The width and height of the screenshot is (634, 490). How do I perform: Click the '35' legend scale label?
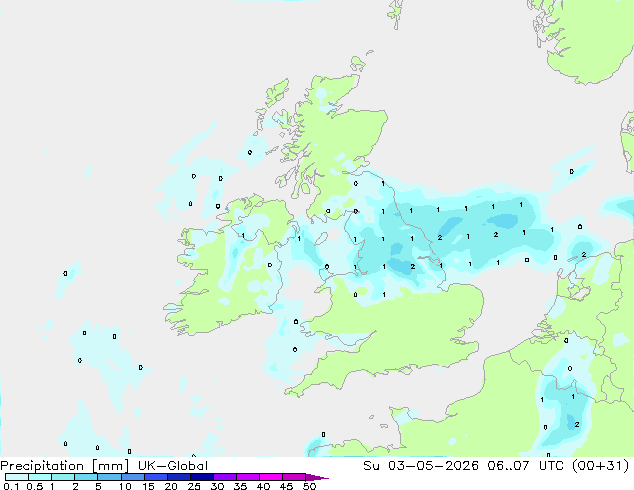241,486
